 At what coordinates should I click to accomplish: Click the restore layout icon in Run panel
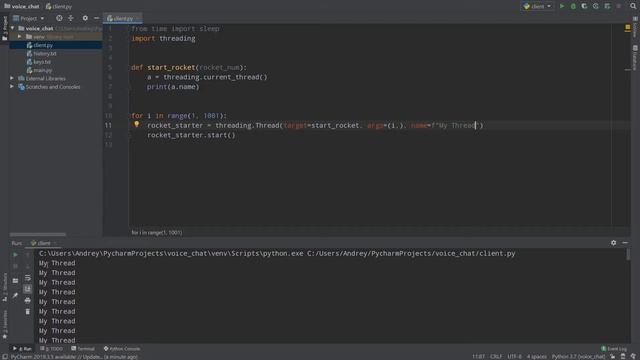coord(15,281)
